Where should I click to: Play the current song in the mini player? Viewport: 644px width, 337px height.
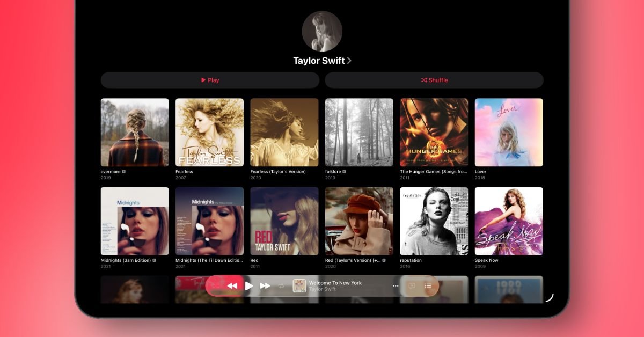[248, 286]
